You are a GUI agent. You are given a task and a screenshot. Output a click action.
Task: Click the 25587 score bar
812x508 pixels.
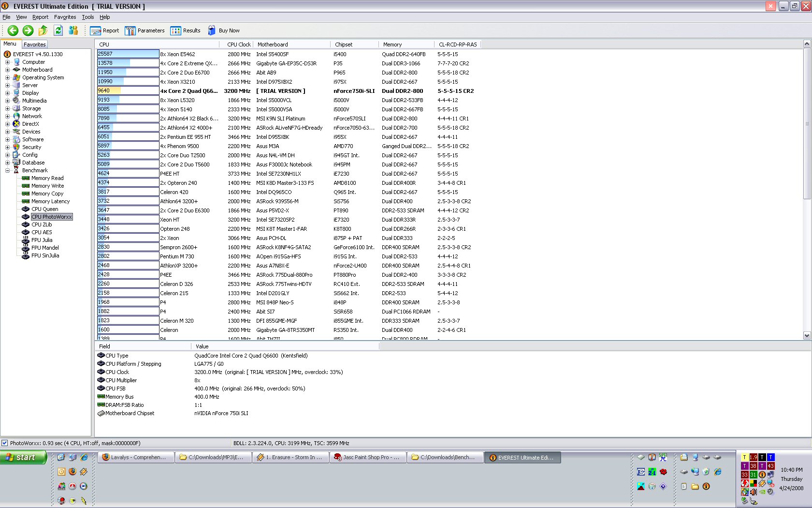point(128,54)
